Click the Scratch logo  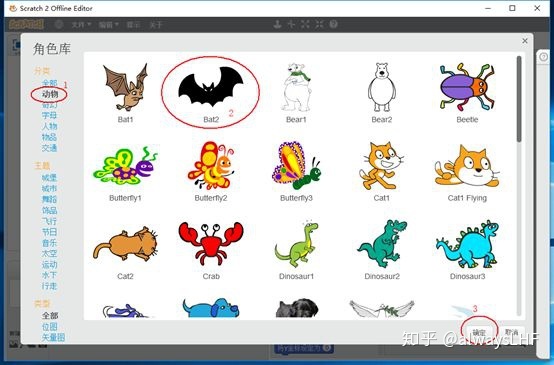click(26, 24)
